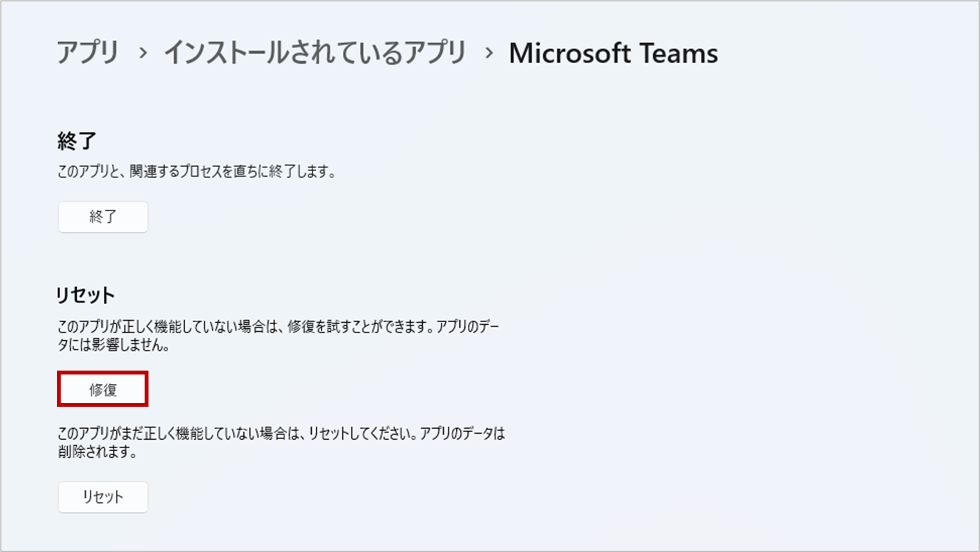Viewport: 980px width, 552px height.
Task: Select Microsoft Teams in the breadcrumb trail
Action: point(613,53)
